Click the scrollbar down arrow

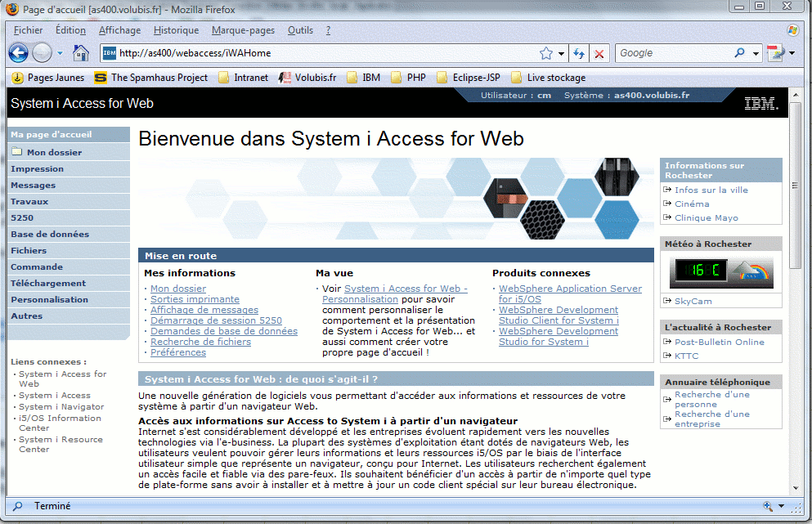796,488
